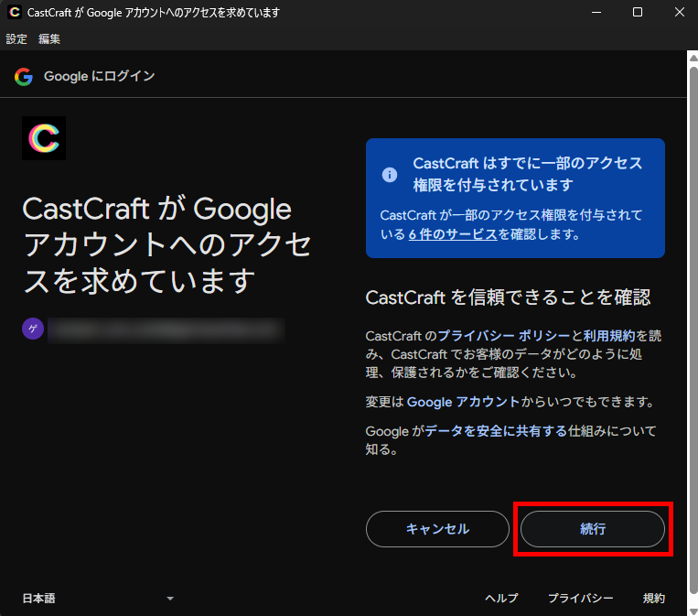Click the Google logo icon
Image resolution: width=698 pixels, height=616 pixels.
point(24,77)
